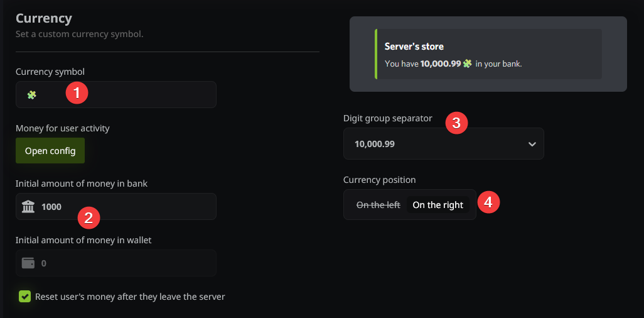Select "On the left" currency position
Image resolution: width=644 pixels, height=318 pixels.
(x=378, y=205)
